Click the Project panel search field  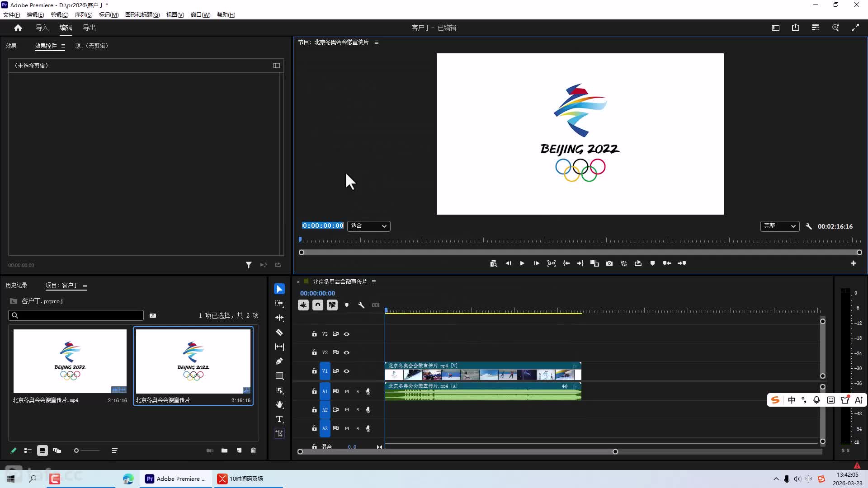[76, 315]
